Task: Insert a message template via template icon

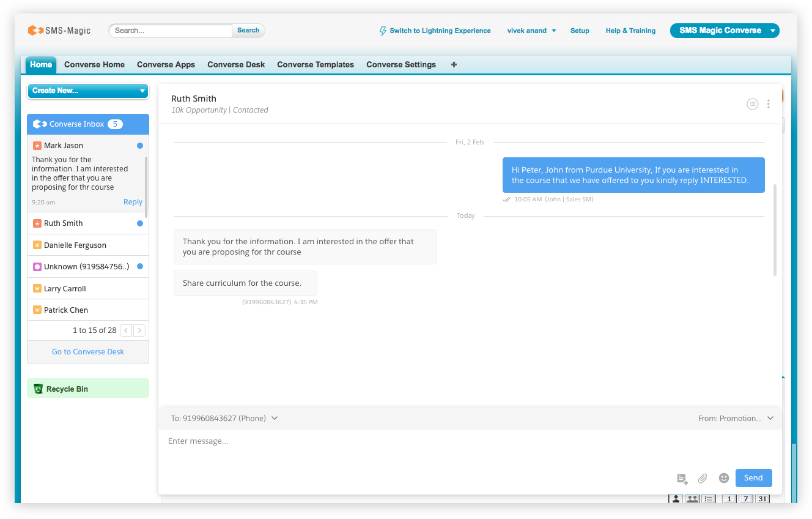Action: 682,479
